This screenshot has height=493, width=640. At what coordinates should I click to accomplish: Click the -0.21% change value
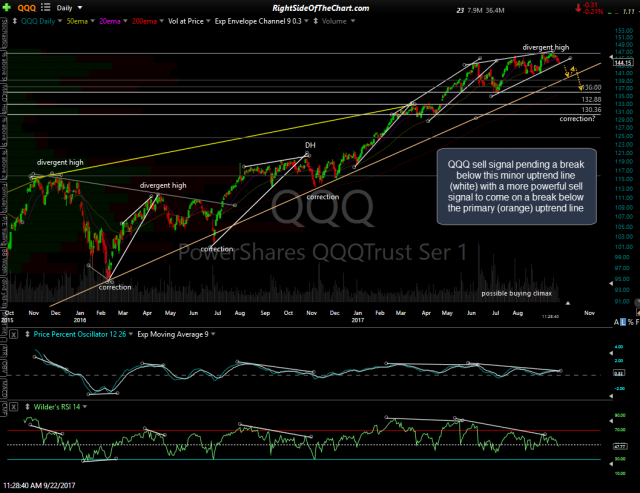pos(593,11)
